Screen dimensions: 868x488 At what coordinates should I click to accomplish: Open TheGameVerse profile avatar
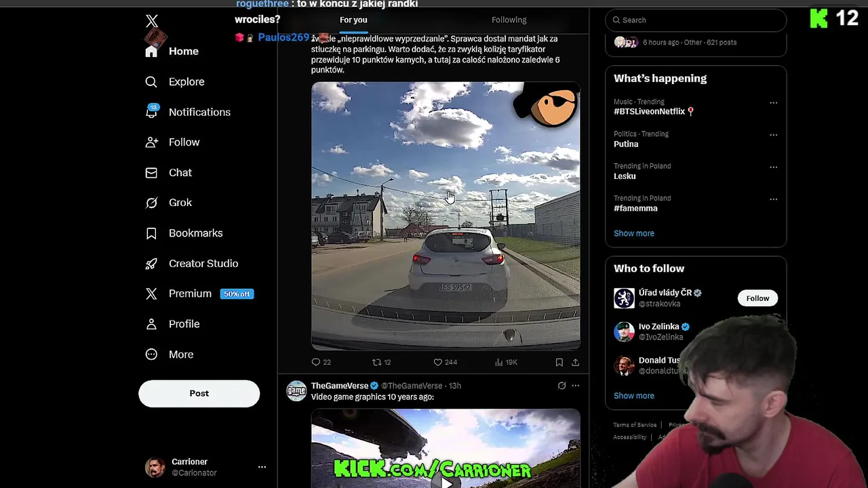click(296, 391)
